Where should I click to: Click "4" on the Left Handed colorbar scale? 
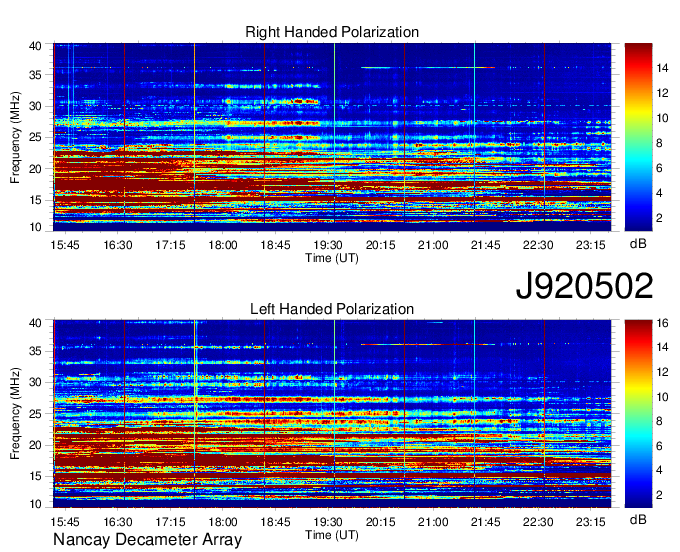tap(659, 470)
